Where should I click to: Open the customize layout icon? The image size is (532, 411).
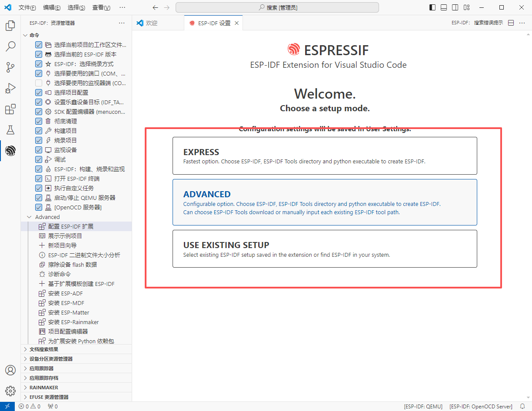click(466, 7)
